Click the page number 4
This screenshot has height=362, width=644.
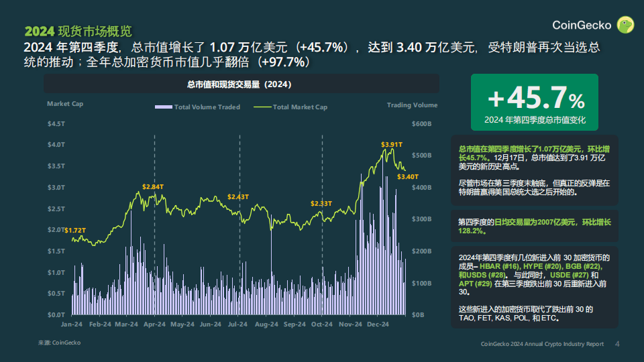pyautogui.click(x=617, y=344)
